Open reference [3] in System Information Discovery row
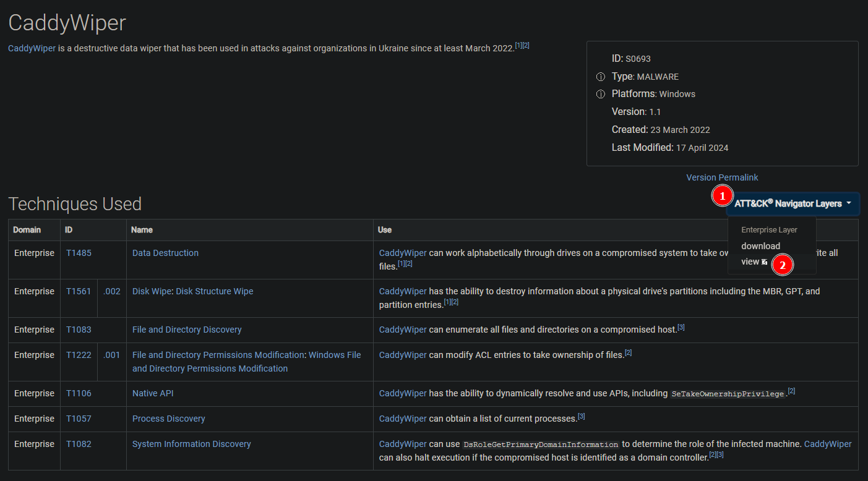 coord(720,454)
